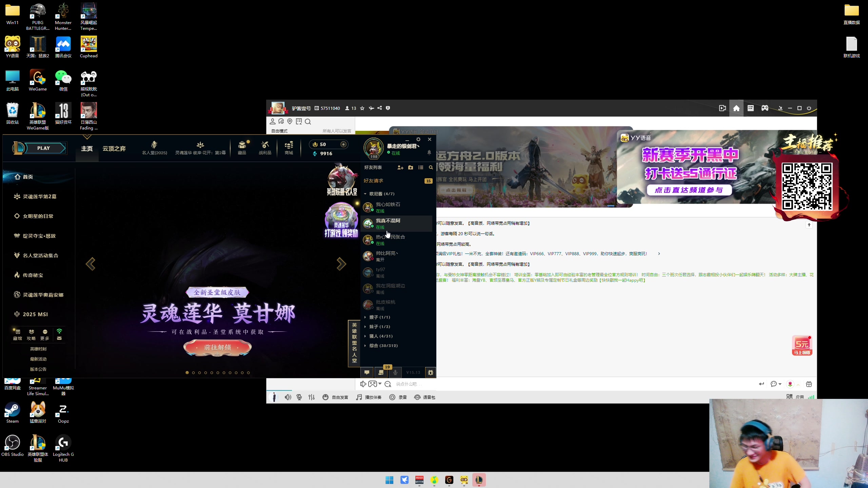Open 版本公告 link in sidebar
Viewport: 868px width, 488px height.
point(38,369)
